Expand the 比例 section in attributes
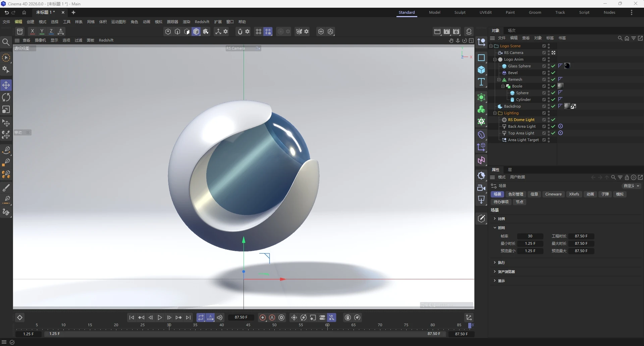The image size is (644, 346). click(x=495, y=219)
